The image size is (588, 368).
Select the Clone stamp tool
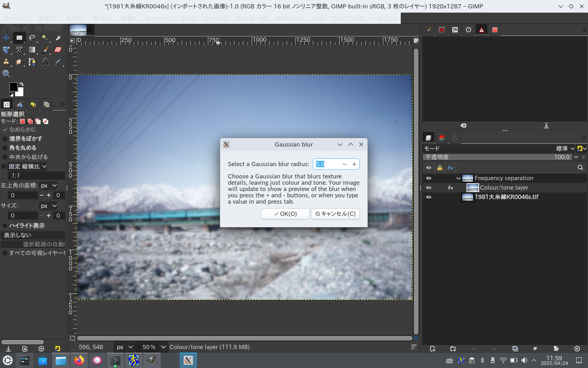tap(6, 62)
